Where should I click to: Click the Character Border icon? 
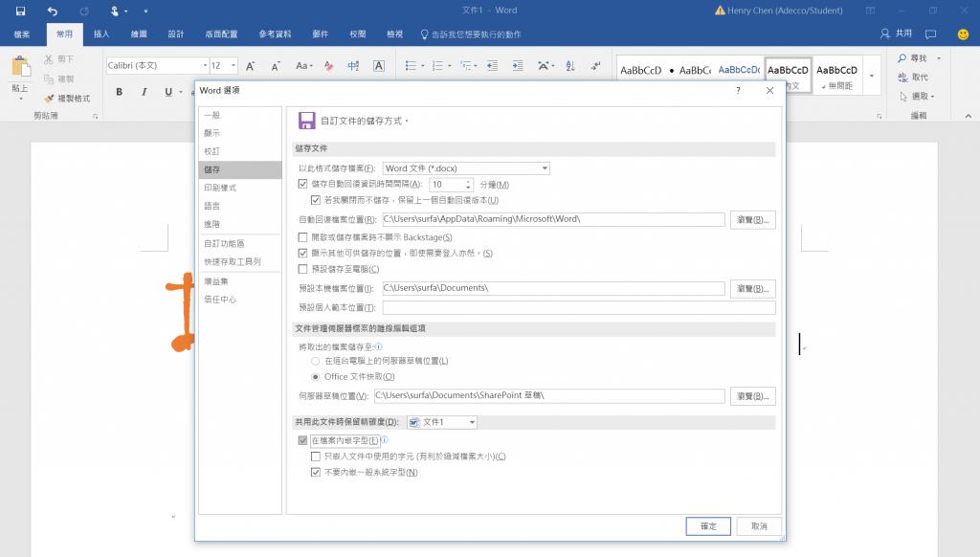pos(379,66)
